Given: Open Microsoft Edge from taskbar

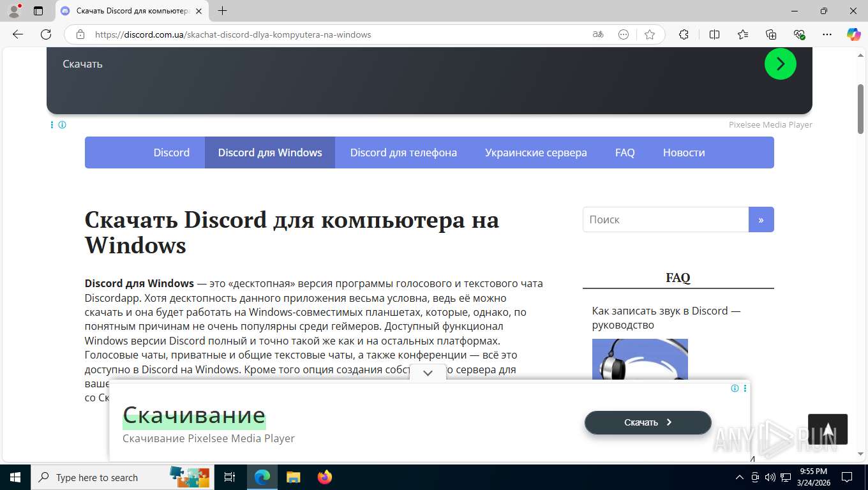Looking at the screenshot, I should [x=262, y=477].
